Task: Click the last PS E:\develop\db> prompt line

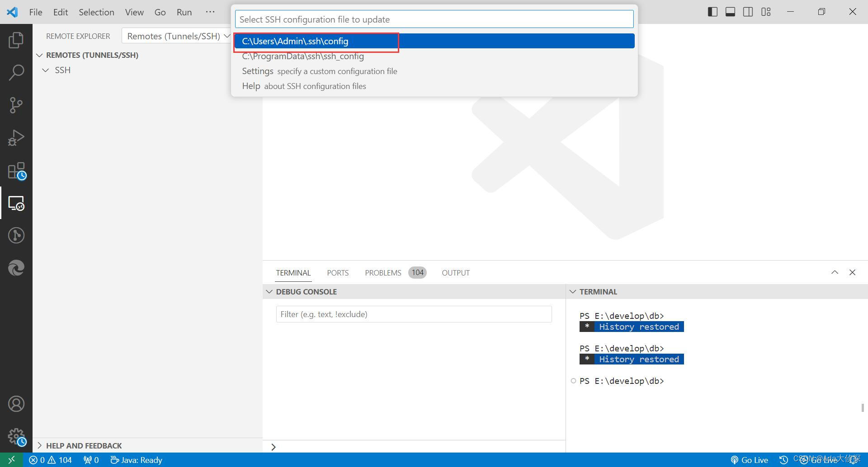Action: (622, 381)
